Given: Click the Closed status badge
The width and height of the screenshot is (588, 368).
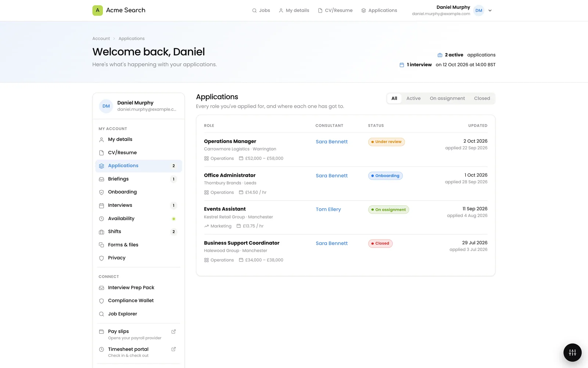Looking at the screenshot, I should 380,243.
